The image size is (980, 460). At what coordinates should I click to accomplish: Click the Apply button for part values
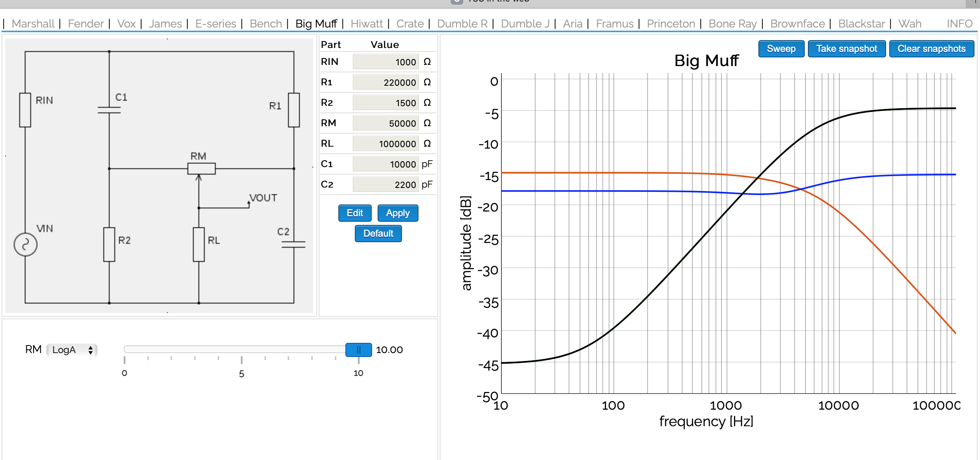[x=398, y=213]
